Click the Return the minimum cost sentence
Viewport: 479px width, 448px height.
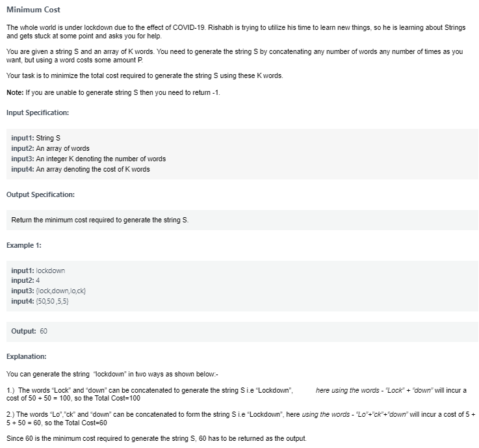(100, 220)
